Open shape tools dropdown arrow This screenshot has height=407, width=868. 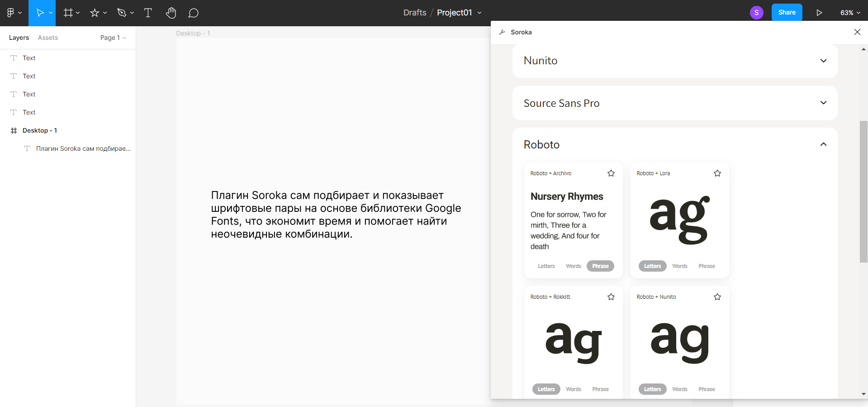coord(105,13)
